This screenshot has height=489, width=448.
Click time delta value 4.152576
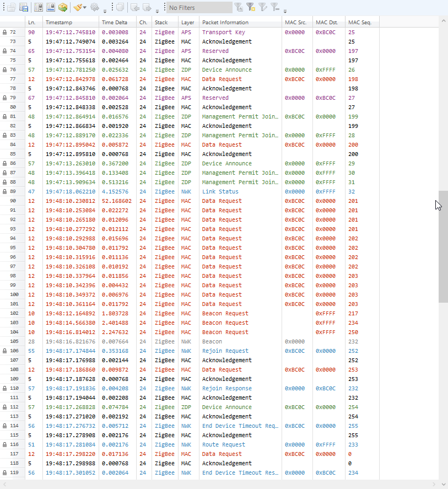tap(115, 191)
